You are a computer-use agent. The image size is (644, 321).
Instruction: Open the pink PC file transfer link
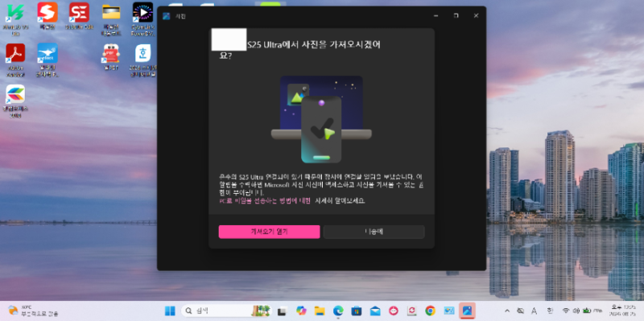pos(265,201)
